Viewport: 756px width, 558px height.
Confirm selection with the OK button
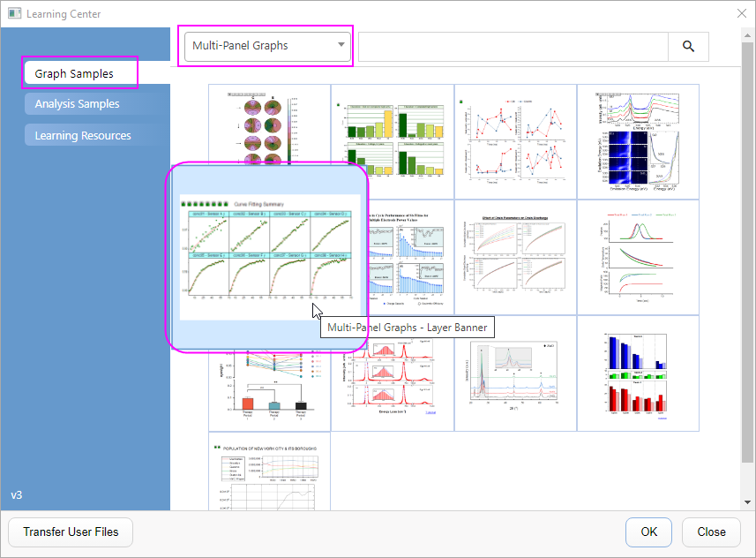[648, 532]
